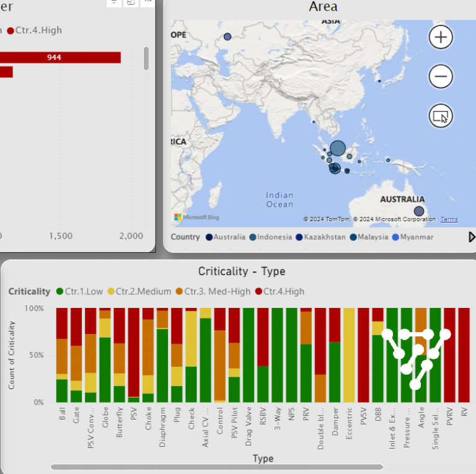Select Kazakhstan in the Country legend
This screenshot has height=474, width=476.
(x=320, y=237)
